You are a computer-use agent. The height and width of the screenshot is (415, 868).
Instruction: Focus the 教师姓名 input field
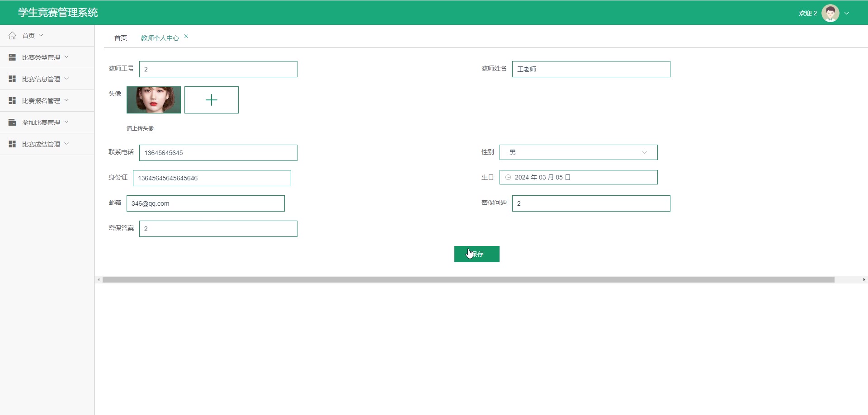tap(591, 69)
